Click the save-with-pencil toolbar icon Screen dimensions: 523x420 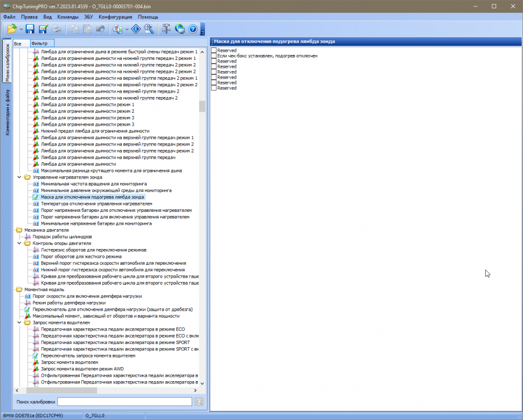43,29
